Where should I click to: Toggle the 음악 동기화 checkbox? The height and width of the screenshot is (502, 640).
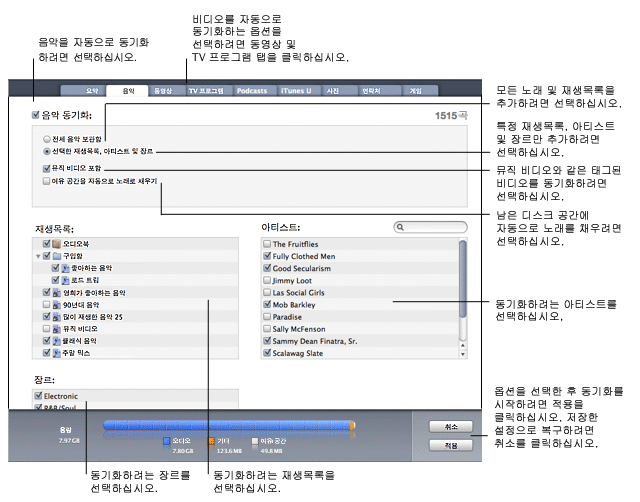(x=36, y=115)
